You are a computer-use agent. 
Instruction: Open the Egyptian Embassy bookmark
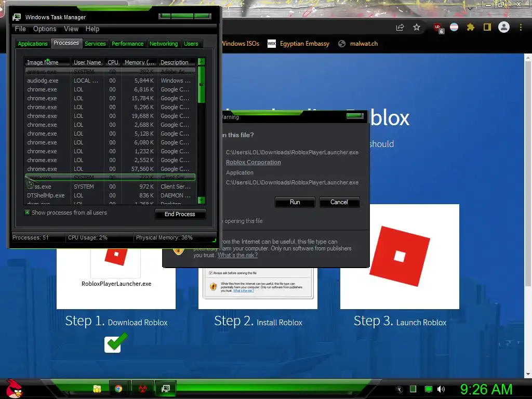[x=299, y=44]
